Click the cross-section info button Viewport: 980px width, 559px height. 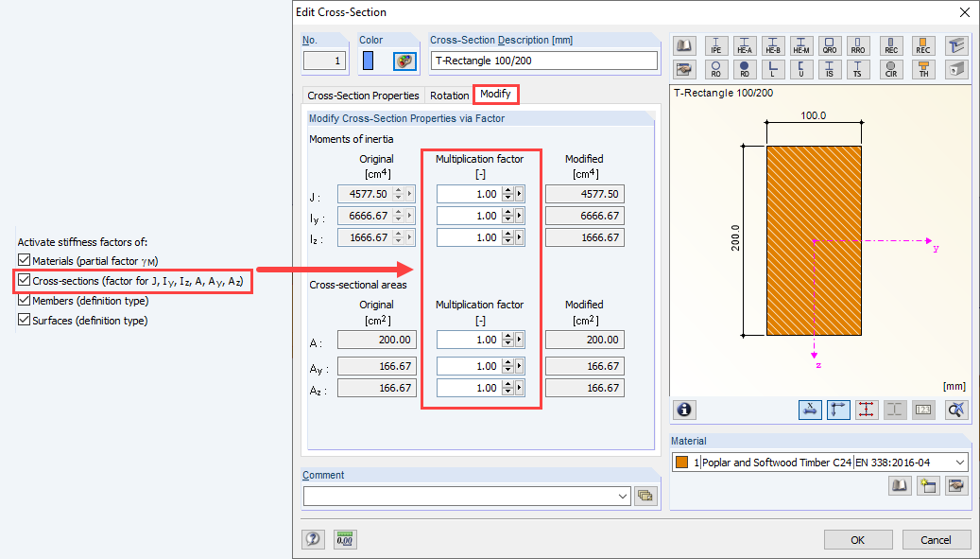click(x=684, y=410)
